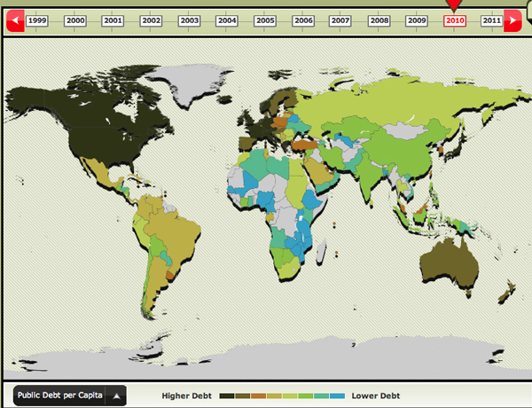
Task: Click the darkest olive legend swatch
Action: [x=227, y=396]
